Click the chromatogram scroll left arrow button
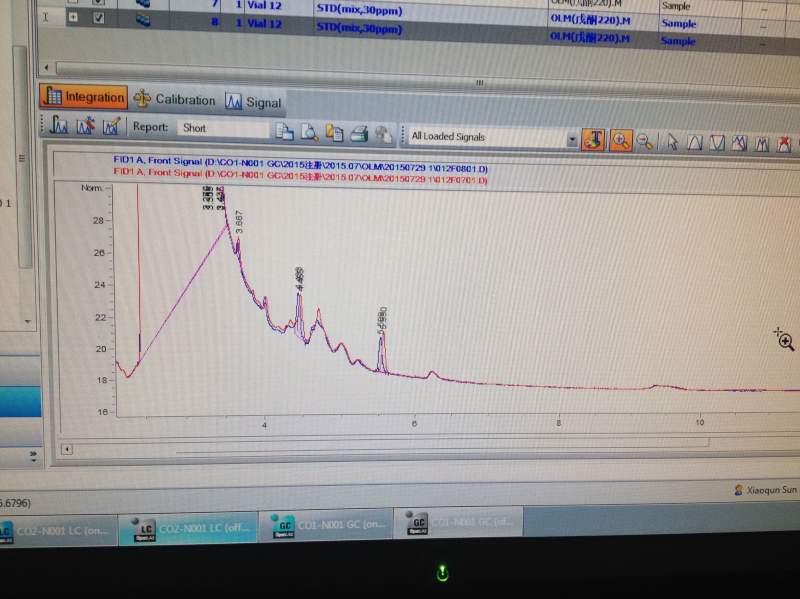The image size is (800, 599). [67, 450]
